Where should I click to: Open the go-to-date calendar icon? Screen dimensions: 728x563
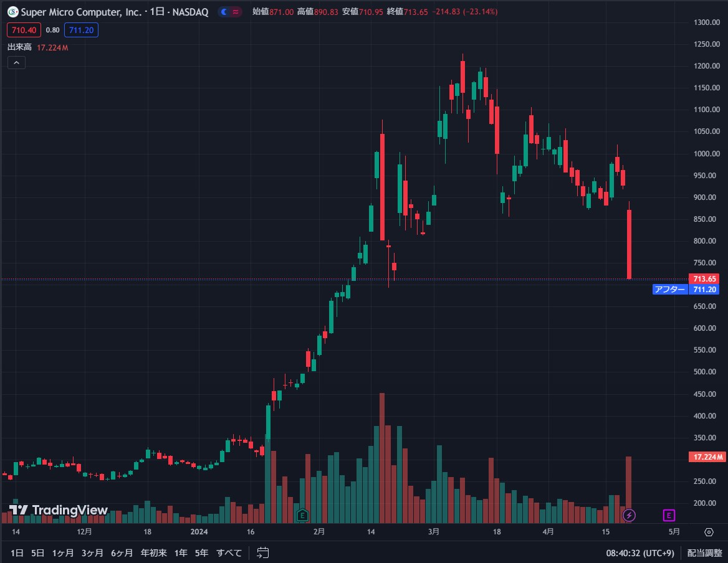[x=263, y=553]
